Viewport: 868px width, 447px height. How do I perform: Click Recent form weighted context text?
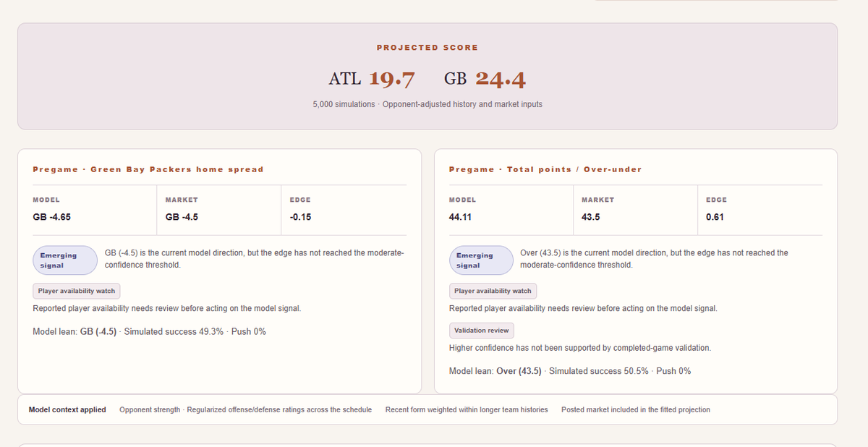(467, 409)
